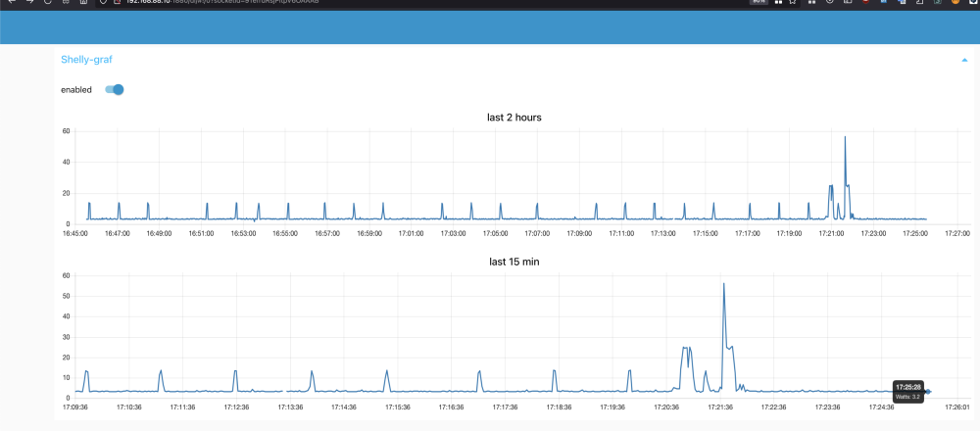Image resolution: width=980 pixels, height=431 pixels.
Task: Click the 17:26:01 axis label
Action: click(956, 407)
